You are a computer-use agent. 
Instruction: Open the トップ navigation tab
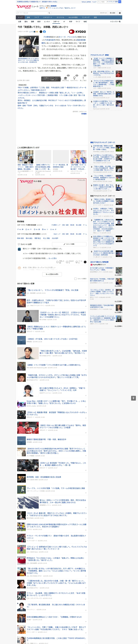[20, 17]
